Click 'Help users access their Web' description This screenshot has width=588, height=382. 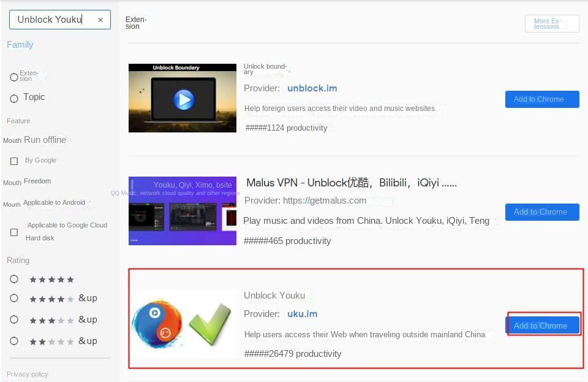364,334
